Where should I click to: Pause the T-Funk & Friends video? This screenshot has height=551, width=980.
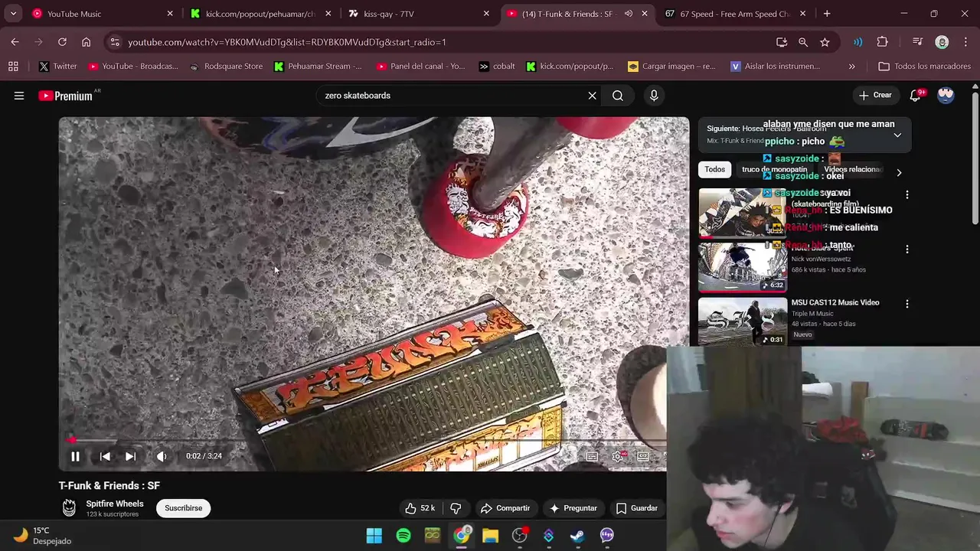coord(75,456)
